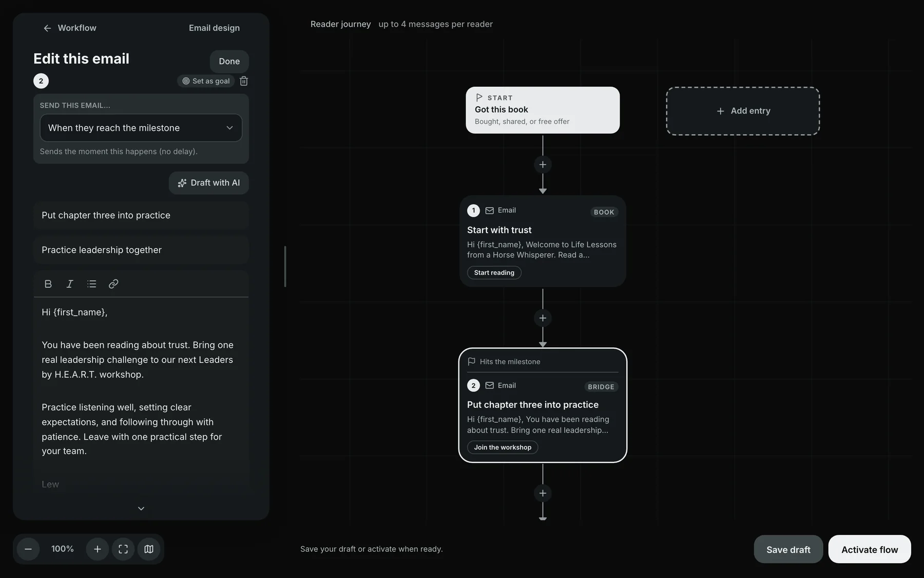
Task: Go back to Workflow with arrow
Action: click(70, 28)
